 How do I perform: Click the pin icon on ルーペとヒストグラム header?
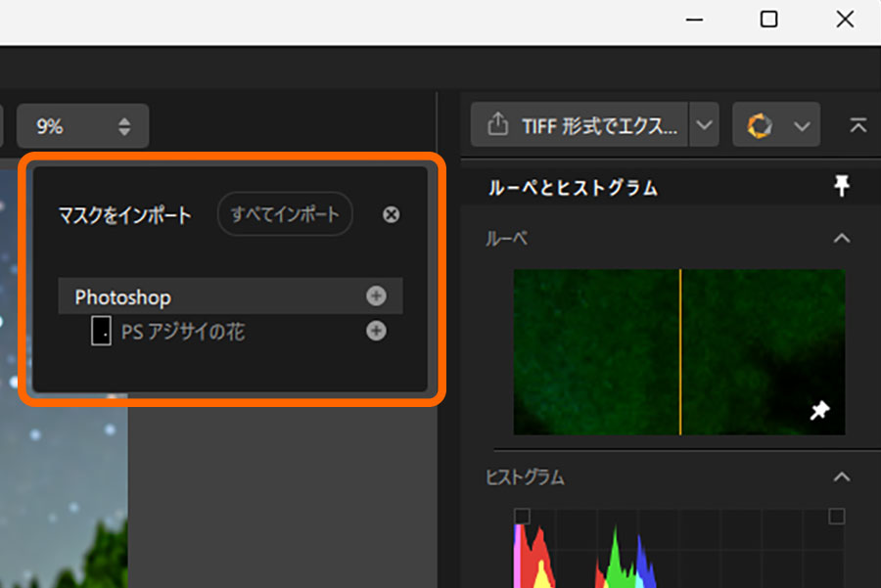(841, 186)
